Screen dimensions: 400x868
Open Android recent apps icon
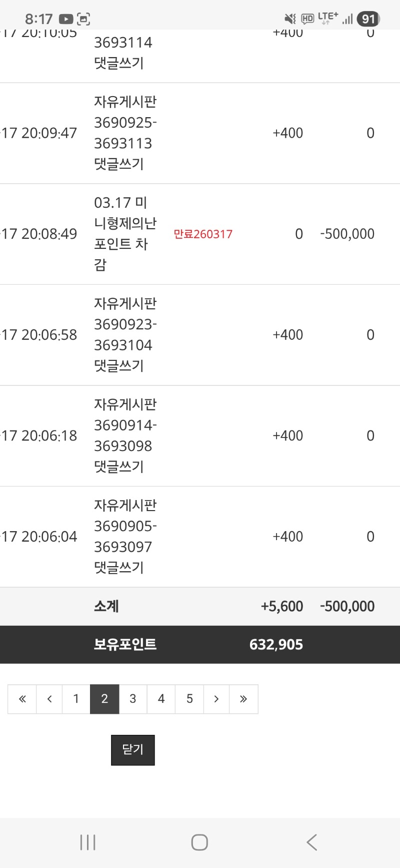(87, 842)
